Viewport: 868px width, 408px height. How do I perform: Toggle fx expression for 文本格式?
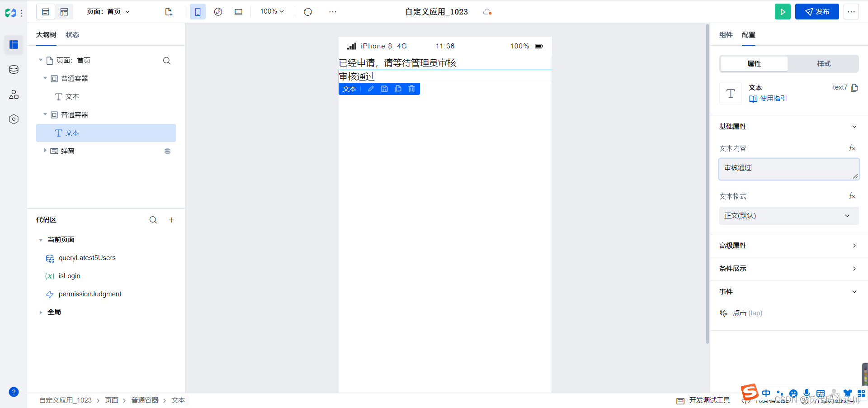(852, 196)
